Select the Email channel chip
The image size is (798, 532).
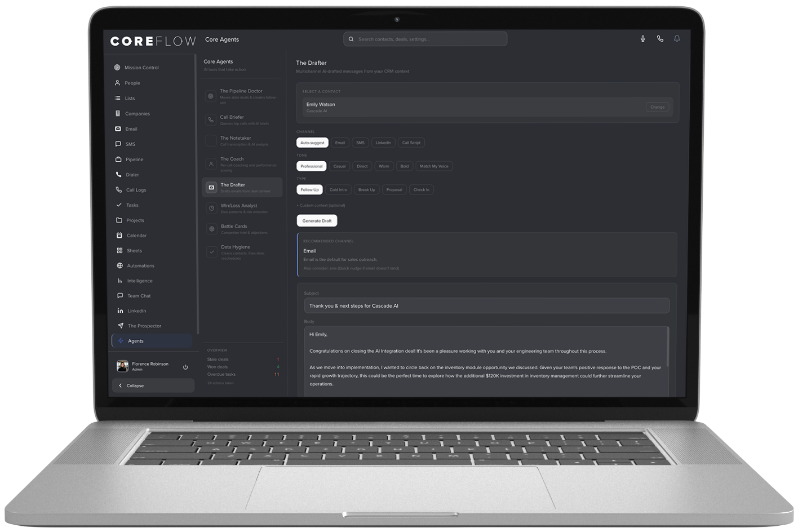point(340,143)
